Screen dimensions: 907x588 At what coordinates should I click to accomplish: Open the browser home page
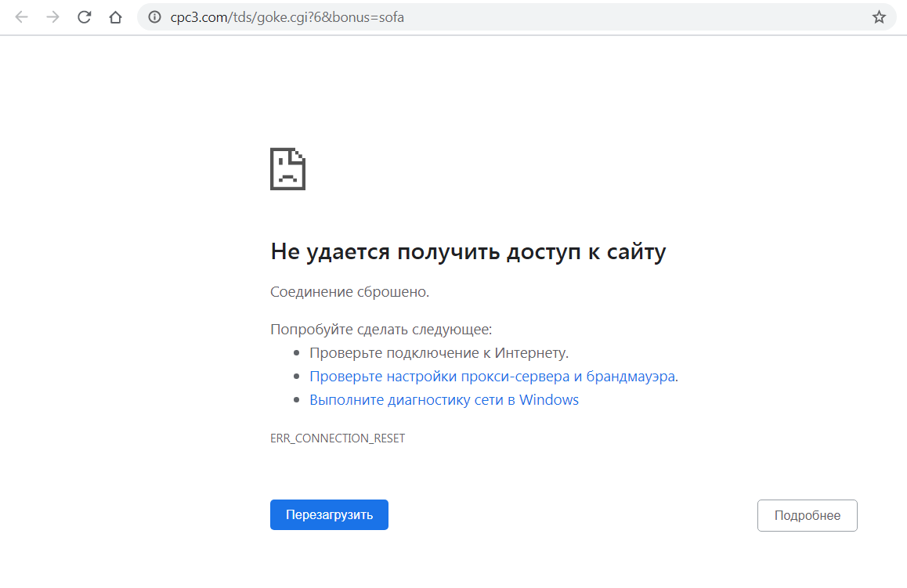(115, 16)
